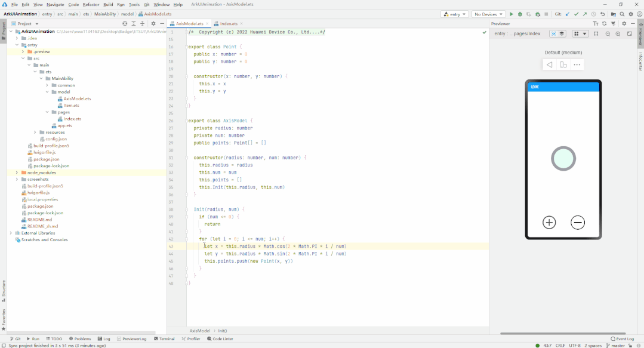Expand the .idea folder
The height and width of the screenshot is (348, 644).
[17, 38]
